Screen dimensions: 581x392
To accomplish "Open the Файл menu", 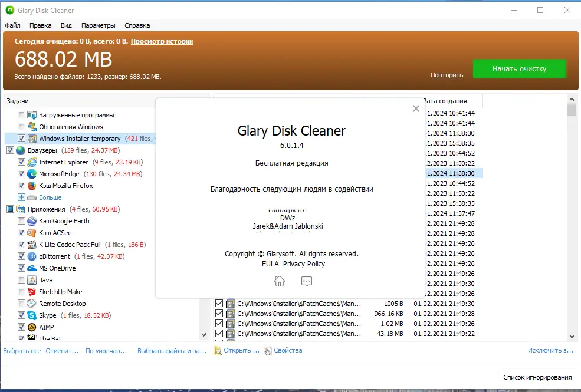I will (x=12, y=25).
